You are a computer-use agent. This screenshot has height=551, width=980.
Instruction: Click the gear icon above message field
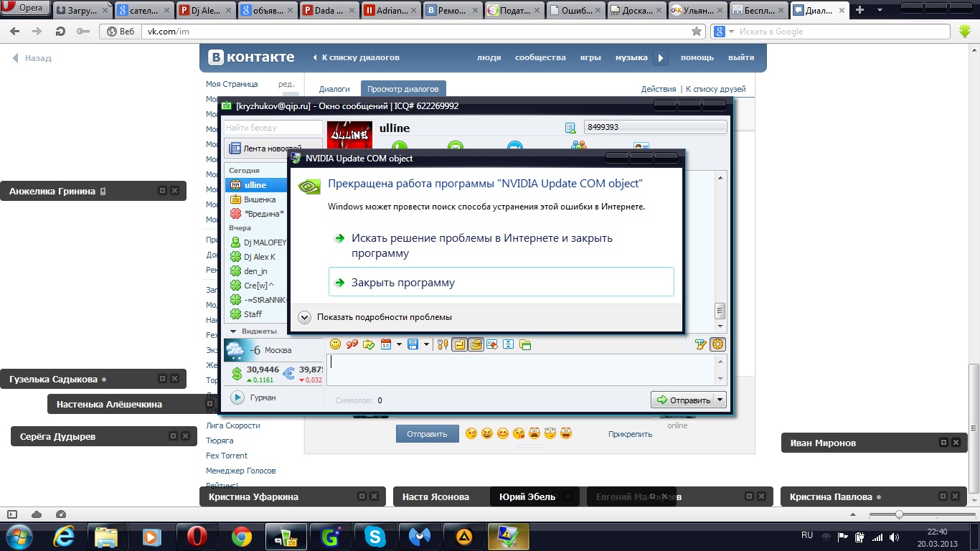click(x=717, y=344)
